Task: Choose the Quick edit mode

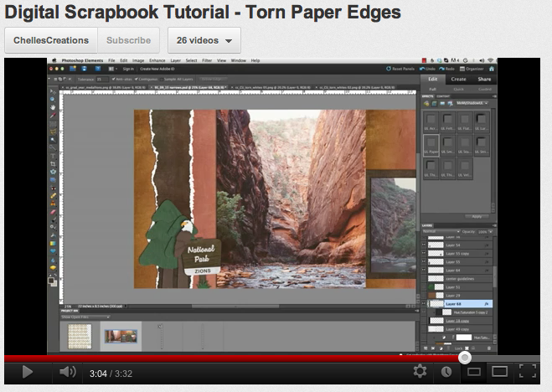Action: coord(458,90)
